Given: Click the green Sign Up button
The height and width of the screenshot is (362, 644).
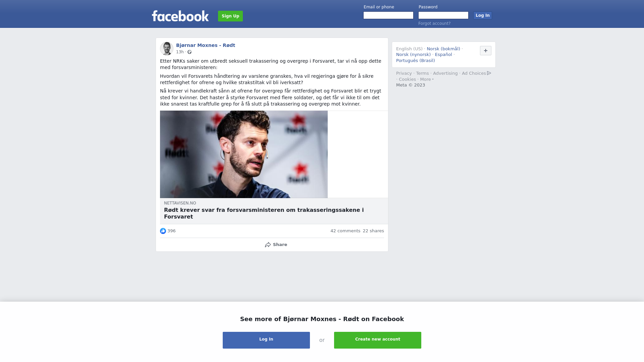Looking at the screenshot, I should pos(230,16).
